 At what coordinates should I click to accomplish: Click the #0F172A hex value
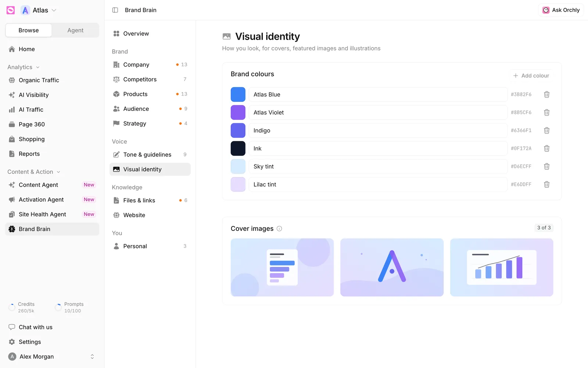click(521, 149)
